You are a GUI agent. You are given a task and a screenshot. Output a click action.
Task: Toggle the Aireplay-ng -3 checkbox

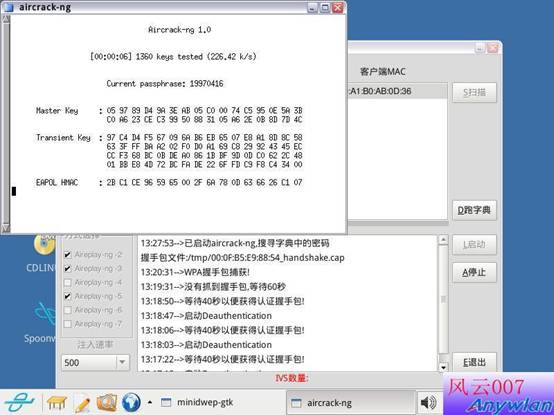coord(67,269)
